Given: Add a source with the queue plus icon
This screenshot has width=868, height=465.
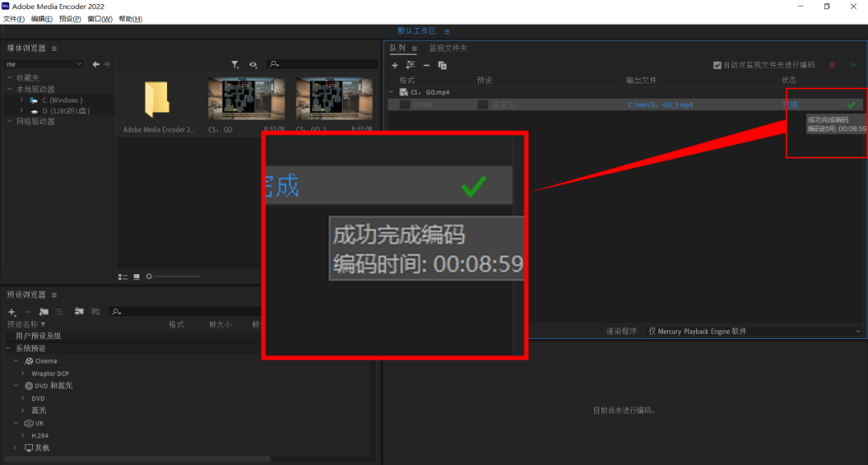Looking at the screenshot, I should tap(395, 65).
